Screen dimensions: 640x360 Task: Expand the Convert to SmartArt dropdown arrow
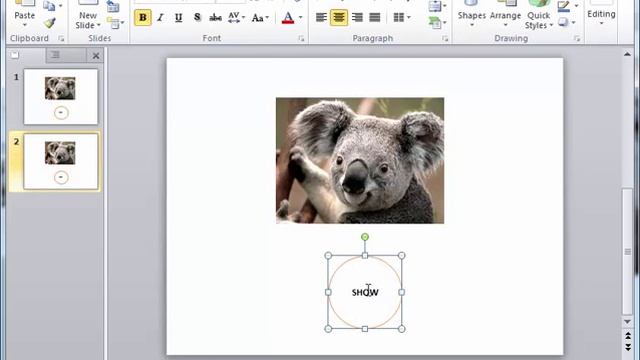click(x=444, y=22)
